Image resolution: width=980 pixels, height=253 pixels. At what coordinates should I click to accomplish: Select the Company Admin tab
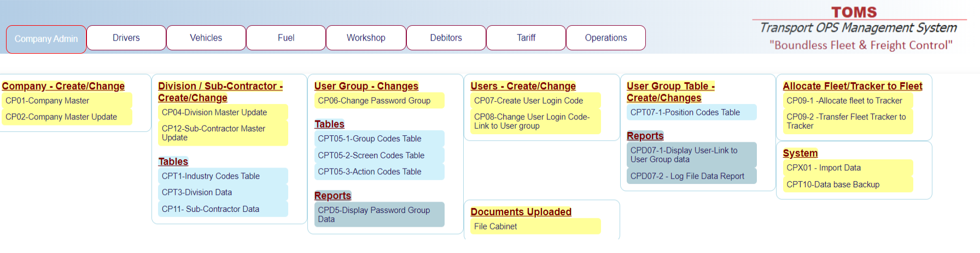pyautogui.click(x=46, y=39)
